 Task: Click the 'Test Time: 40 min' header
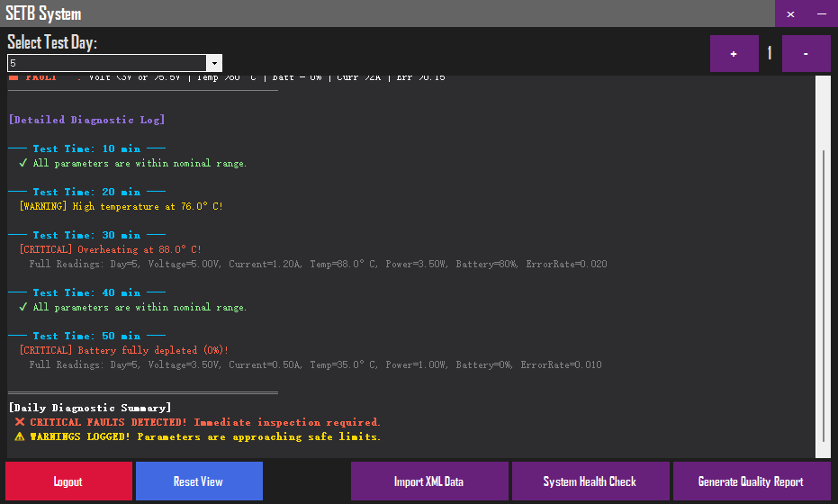click(86, 292)
